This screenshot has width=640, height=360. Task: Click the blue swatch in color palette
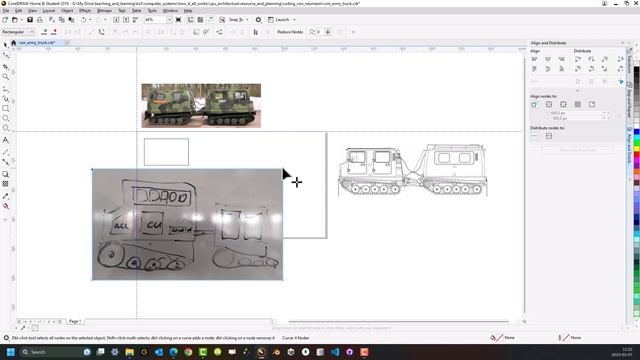(x=636, y=133)
